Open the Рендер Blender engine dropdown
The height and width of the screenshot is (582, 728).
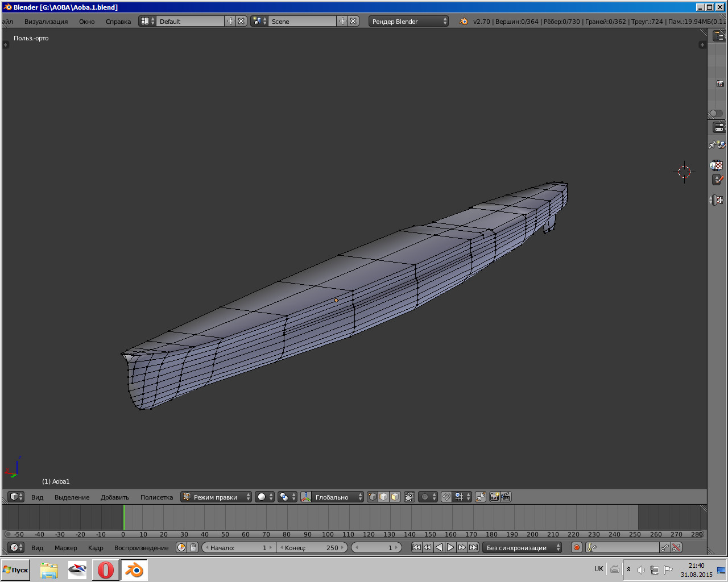tap(408, 21)
